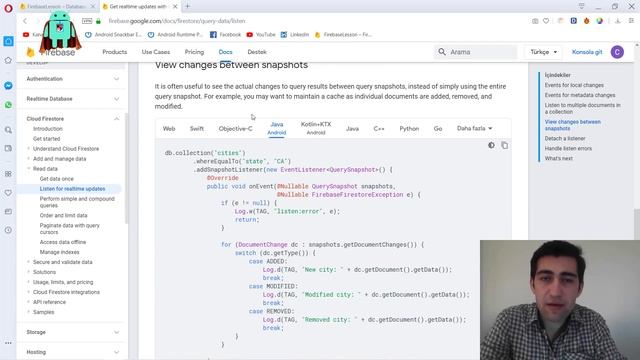
Task: Select the Python code tab
Action: (x=409, y=129)
